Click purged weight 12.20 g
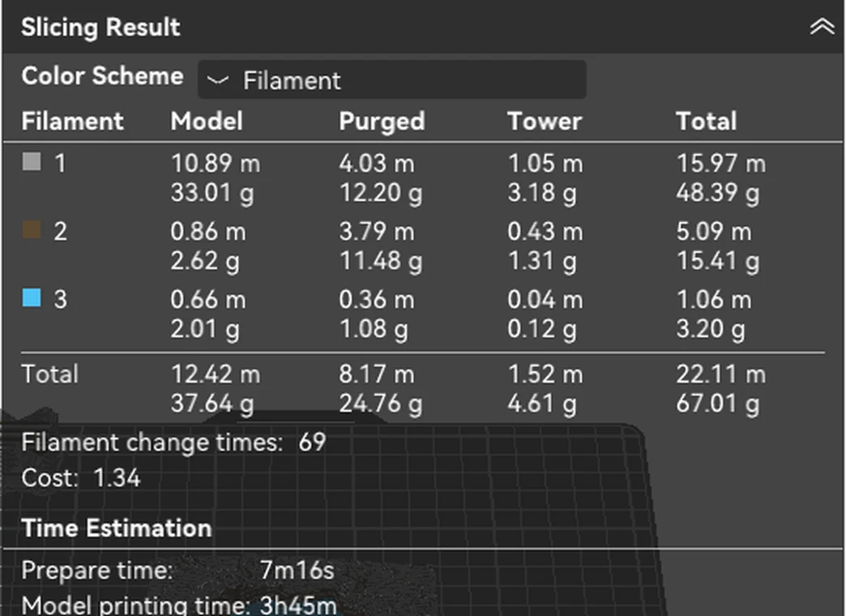The width and height of the screenshot is (846, 616). coord(380,193)
